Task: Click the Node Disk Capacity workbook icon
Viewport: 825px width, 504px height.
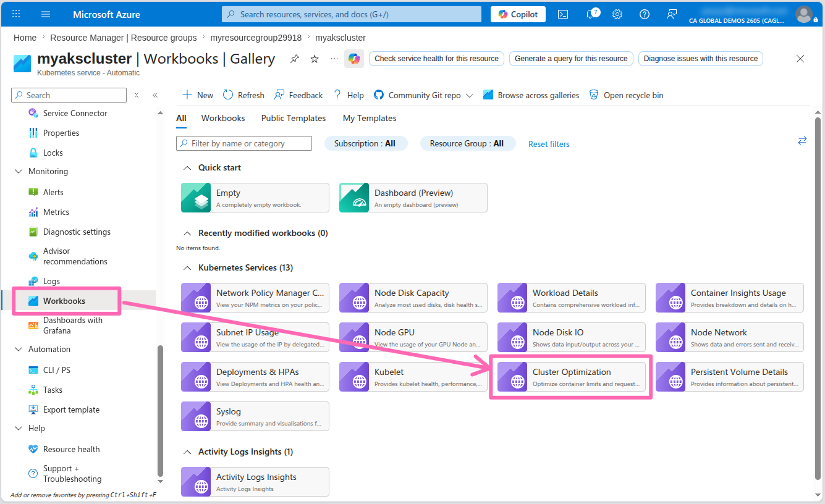Action: [x=355, y=298]
